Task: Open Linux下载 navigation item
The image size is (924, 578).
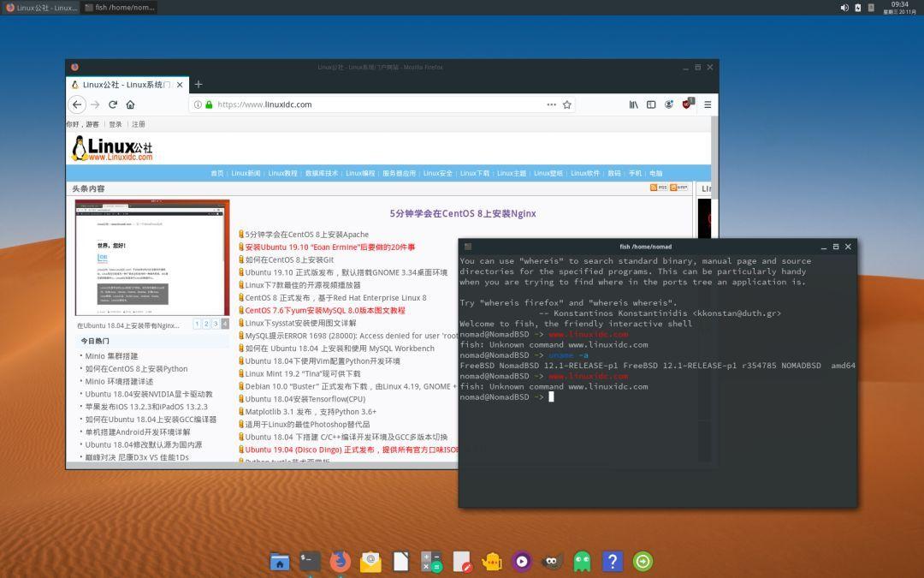Action: tap(475, 173)
